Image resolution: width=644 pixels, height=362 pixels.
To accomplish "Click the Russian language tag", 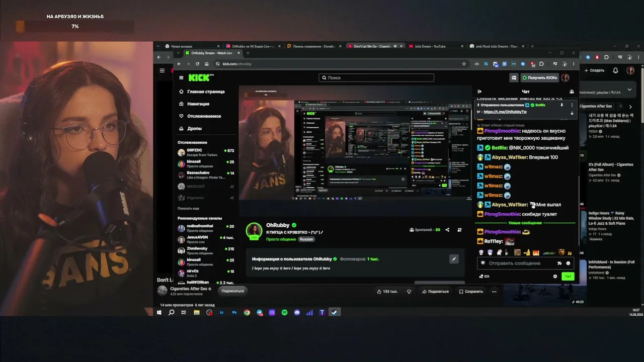I will 306,239.
